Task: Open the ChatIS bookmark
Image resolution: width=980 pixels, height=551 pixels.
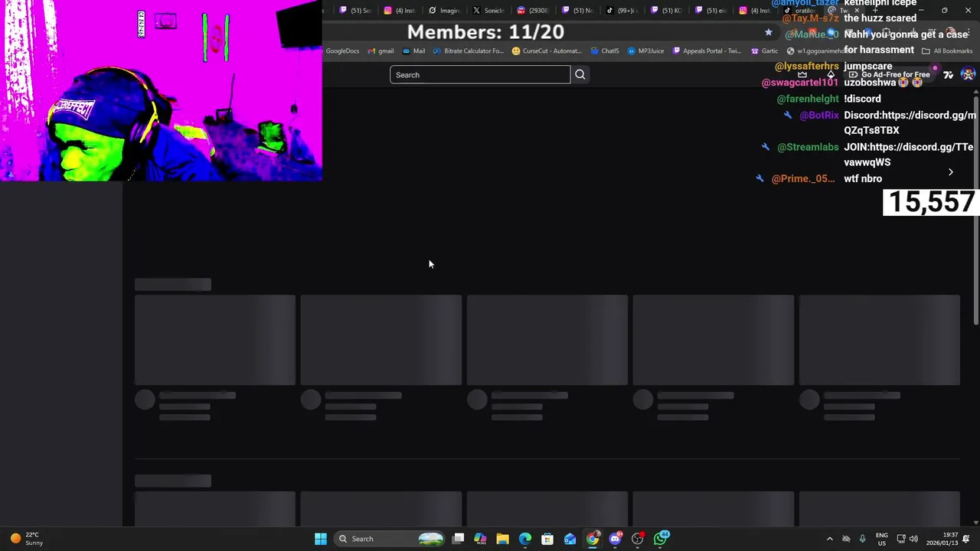Action: tap(605, 51)
